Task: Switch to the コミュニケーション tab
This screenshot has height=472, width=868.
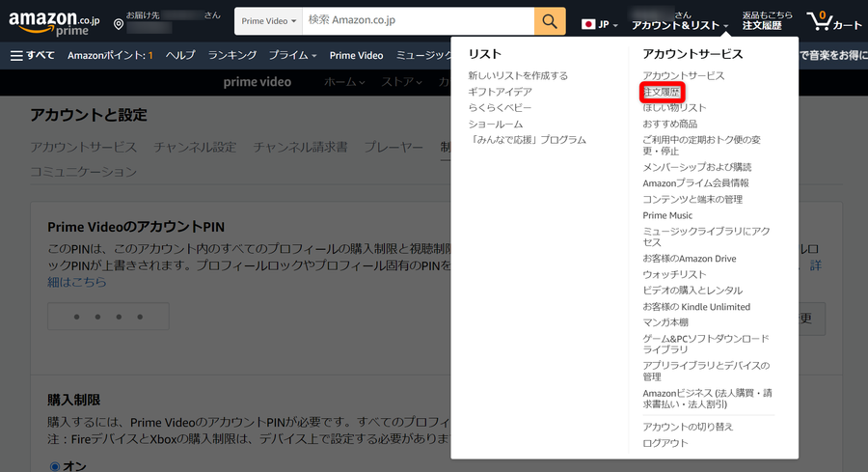Action: coord(84,172)
